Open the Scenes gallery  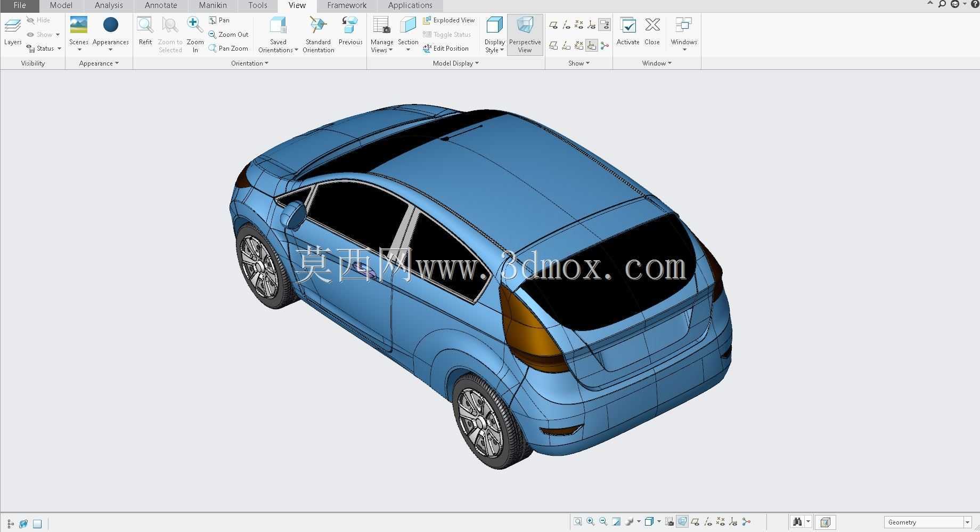79,33
